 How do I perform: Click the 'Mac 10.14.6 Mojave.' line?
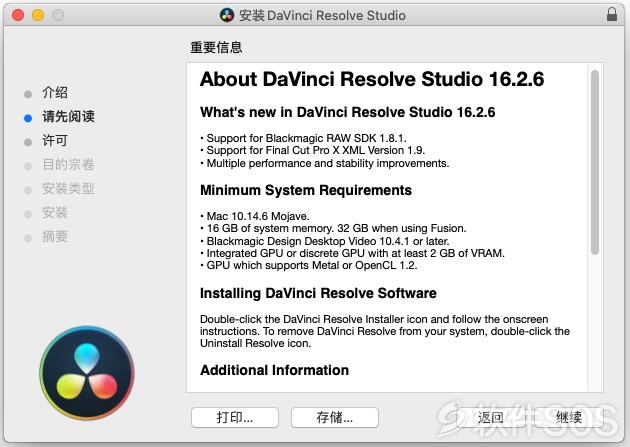pyautogui.click(x=255, y=216)
